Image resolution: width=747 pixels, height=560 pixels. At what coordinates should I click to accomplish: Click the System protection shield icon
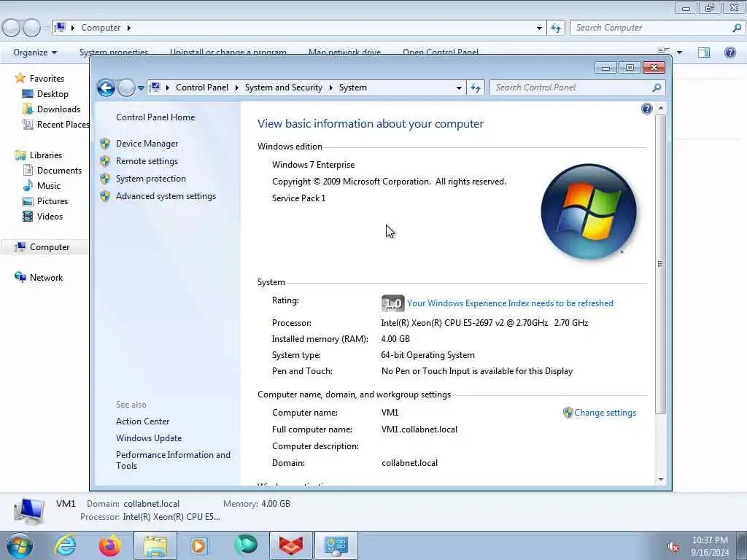point(105,179)
